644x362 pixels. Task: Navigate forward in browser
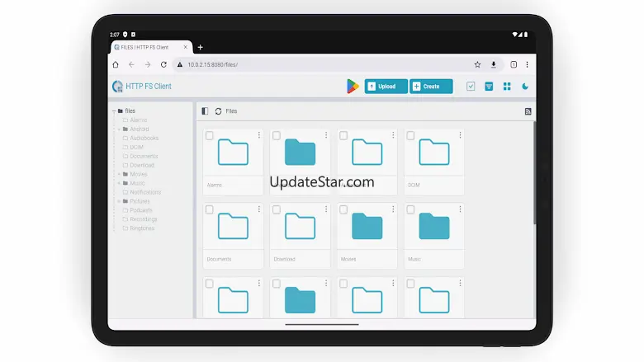click(x=148, y=64)
